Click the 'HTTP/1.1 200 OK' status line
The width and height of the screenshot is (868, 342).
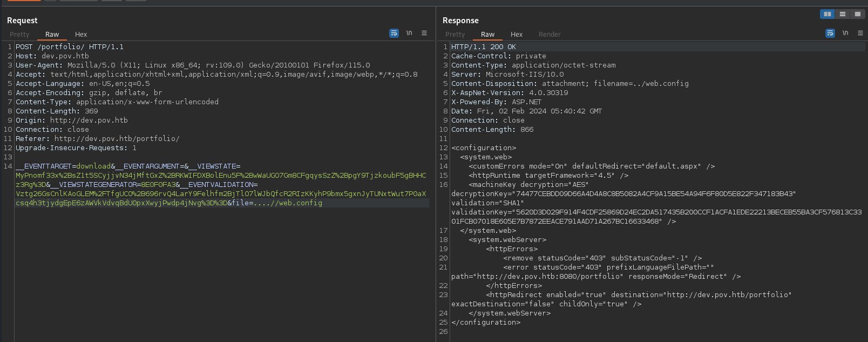(484, 47)
